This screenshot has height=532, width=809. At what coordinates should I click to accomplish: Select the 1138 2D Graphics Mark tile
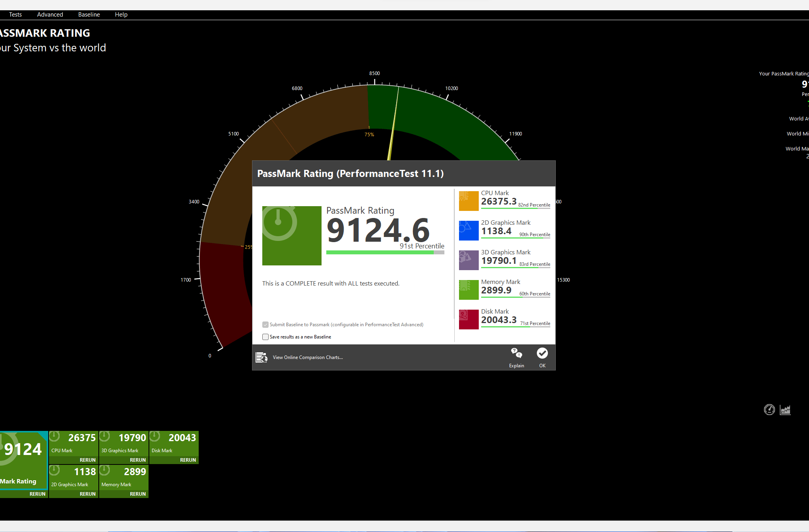coord(73,477)
